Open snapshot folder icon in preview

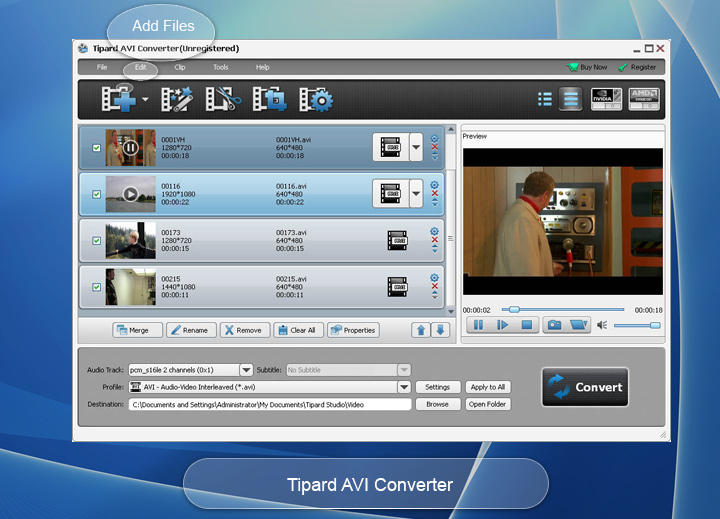point(579,325)
